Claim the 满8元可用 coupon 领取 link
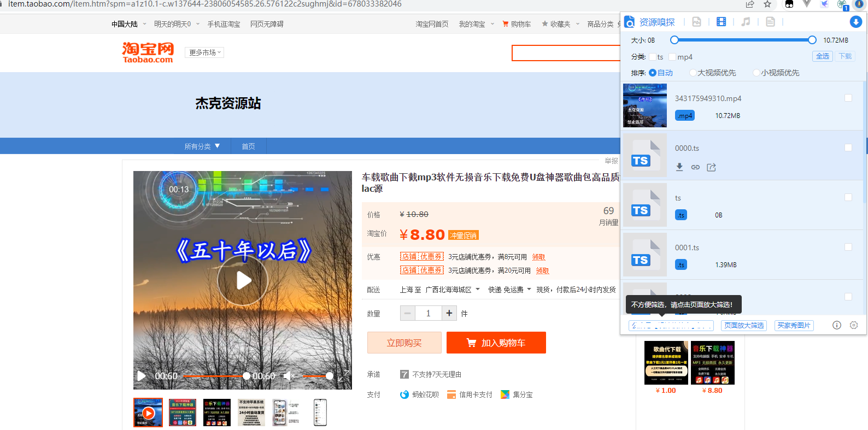868x430 pixels. [538, 257]
